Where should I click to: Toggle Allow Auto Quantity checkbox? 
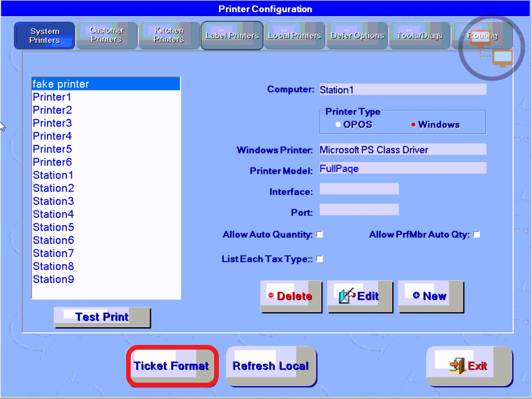coord(320,234)
